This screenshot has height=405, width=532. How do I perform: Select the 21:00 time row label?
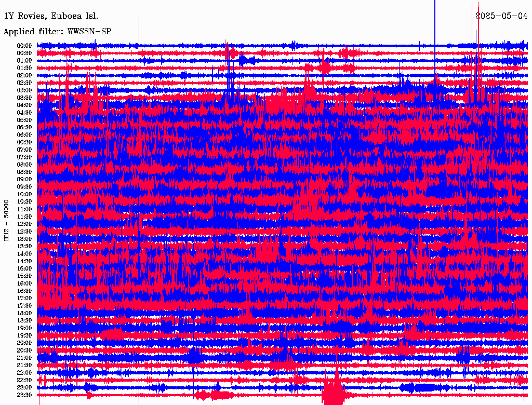[24, 358]
